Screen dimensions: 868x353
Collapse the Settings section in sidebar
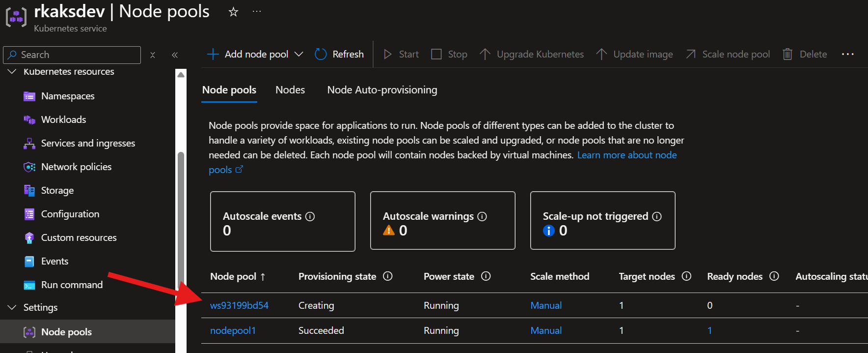(12, 307)
